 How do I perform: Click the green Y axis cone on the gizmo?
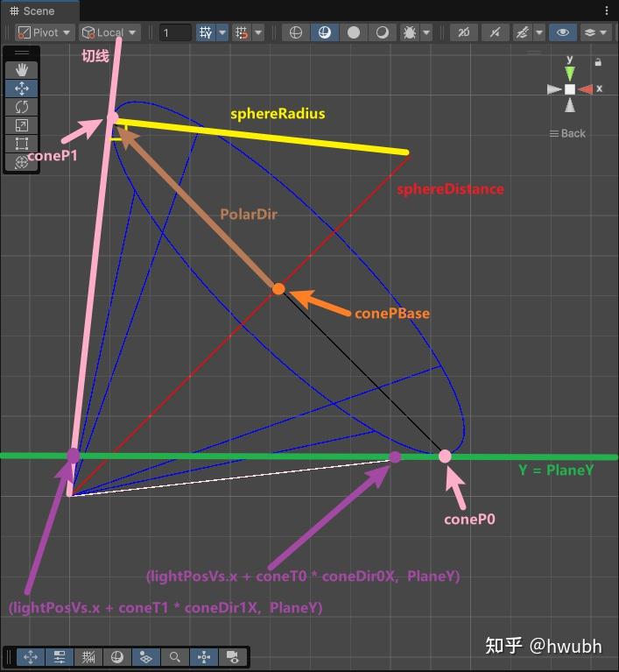point(570,73)
